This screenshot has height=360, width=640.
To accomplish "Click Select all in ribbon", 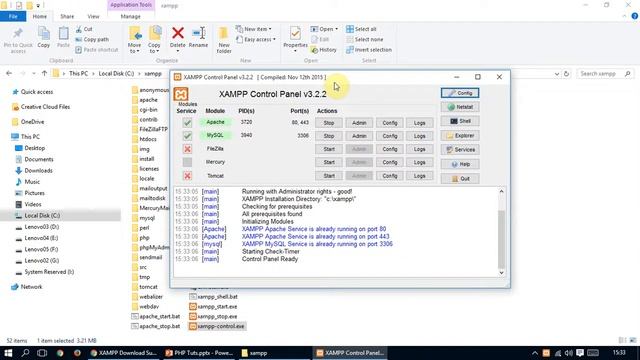I will [x=361, y=29].
